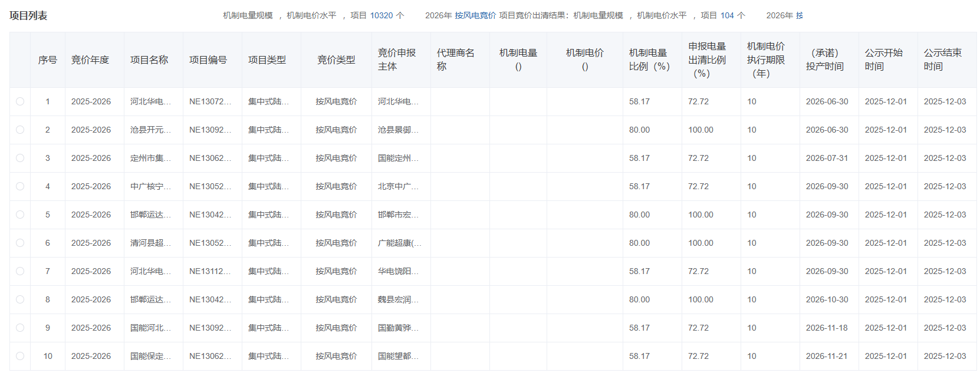Image resolution: width=980 pixels, height=376 pixels.
Task: Click the 竞价类型 column header
Action: tap(336, 60)
